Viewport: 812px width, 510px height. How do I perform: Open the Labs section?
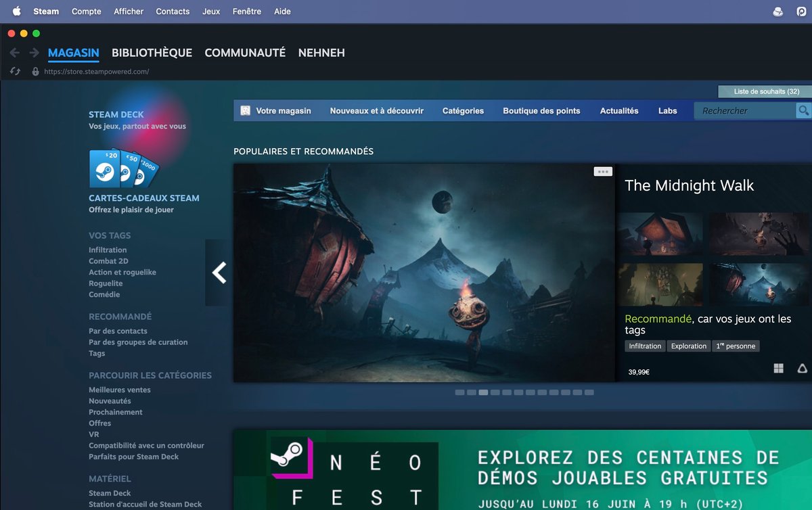667,111
